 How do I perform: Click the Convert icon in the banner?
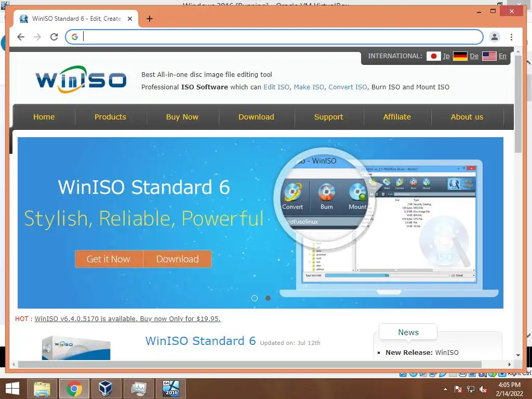292,196
